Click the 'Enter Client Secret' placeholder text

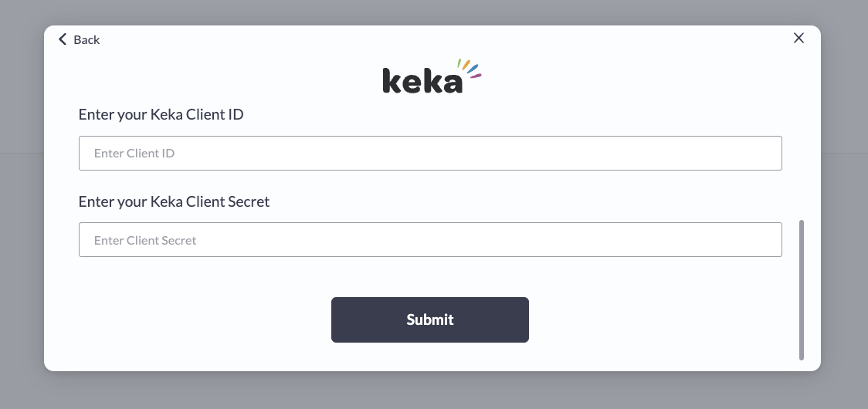pos(145,240)
